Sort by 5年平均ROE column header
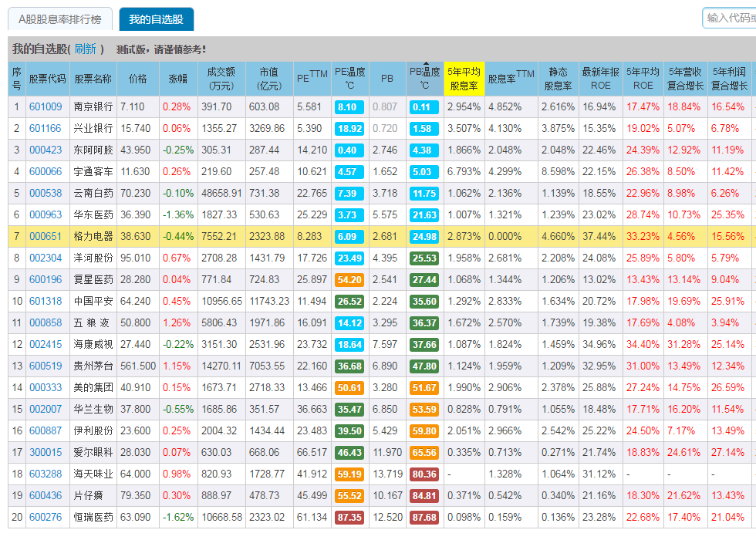The width and height of the screenshot is (756, 540). 643,79
